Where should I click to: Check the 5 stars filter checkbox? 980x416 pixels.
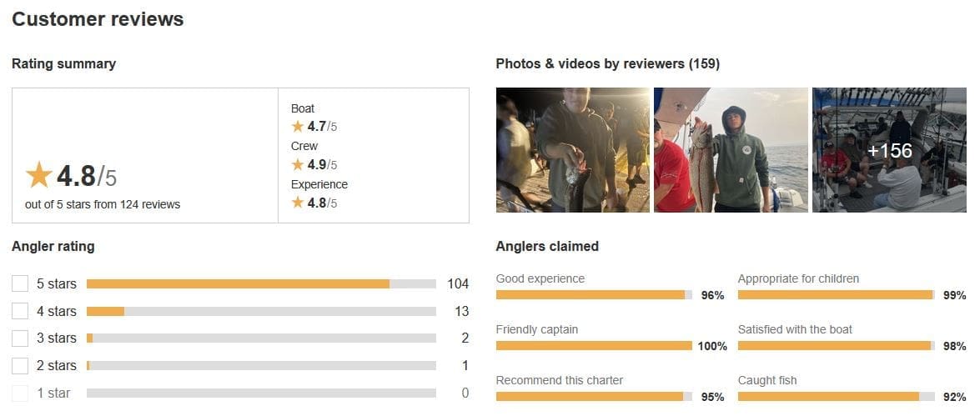click(20, 283)
